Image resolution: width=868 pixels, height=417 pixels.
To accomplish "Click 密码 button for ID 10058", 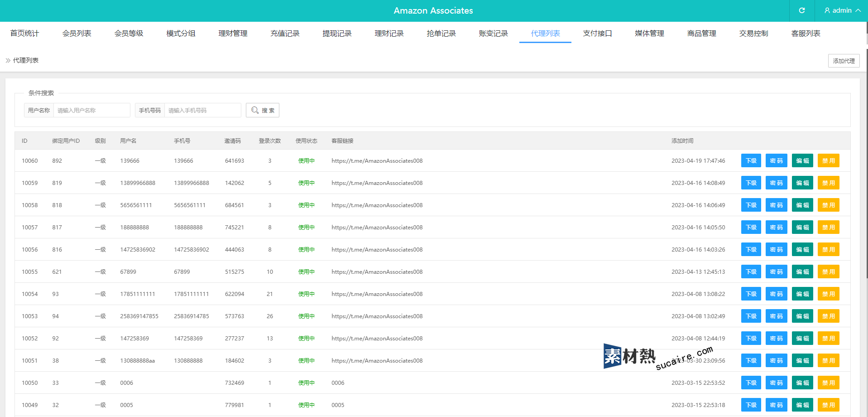I will point(777,205).
